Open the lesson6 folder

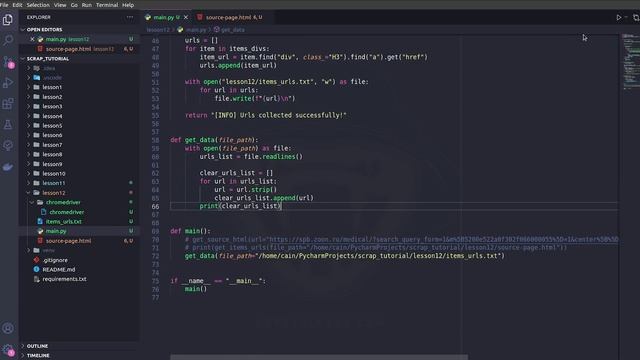52,135
